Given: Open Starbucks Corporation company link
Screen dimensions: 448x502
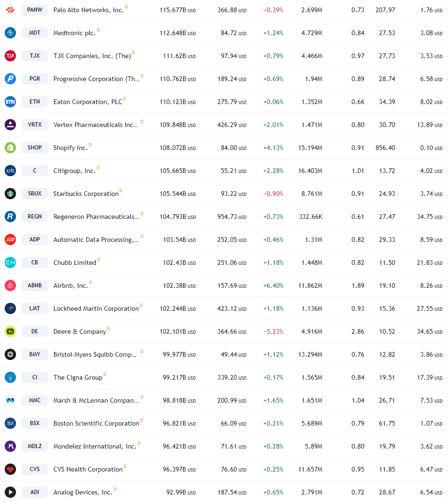Looking at the screenshot, I should click(x=86, y=194).
